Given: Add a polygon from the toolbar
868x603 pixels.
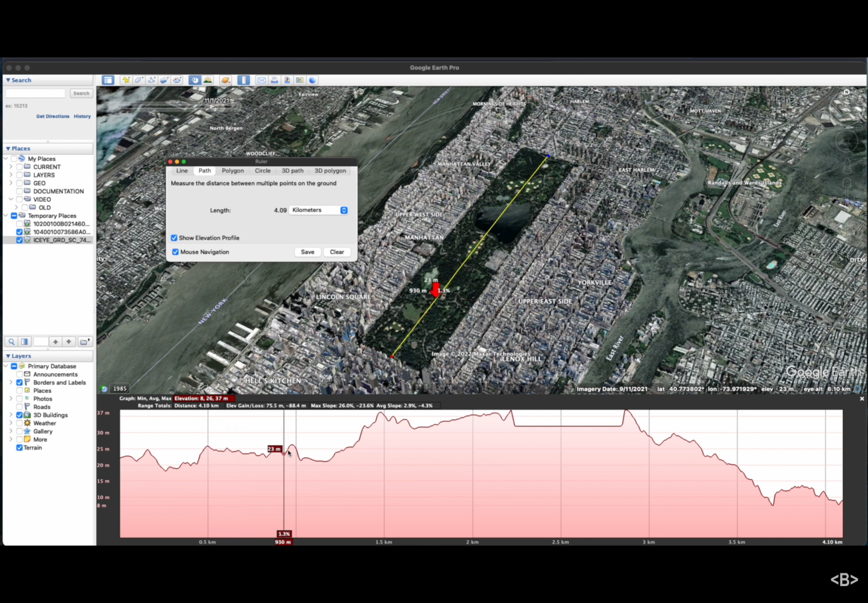Looking at the screenshot, I should [x=139, y=80].
